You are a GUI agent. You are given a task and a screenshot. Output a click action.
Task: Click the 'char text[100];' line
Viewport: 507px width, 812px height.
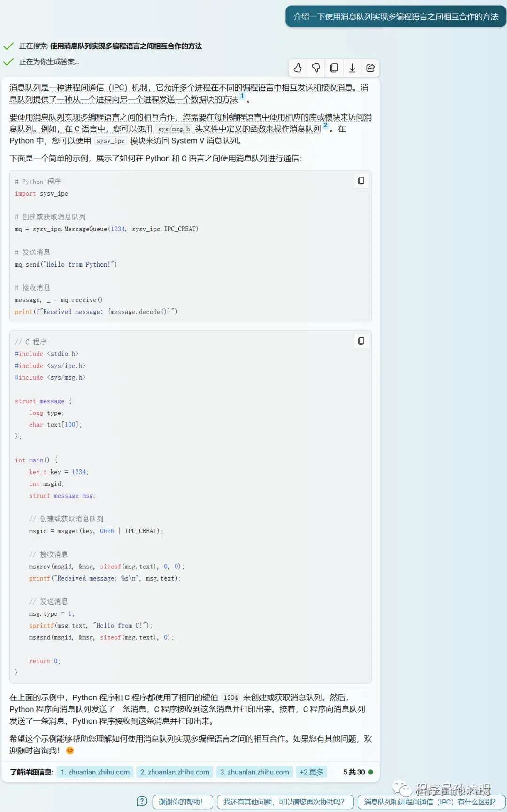pos(55,425)
